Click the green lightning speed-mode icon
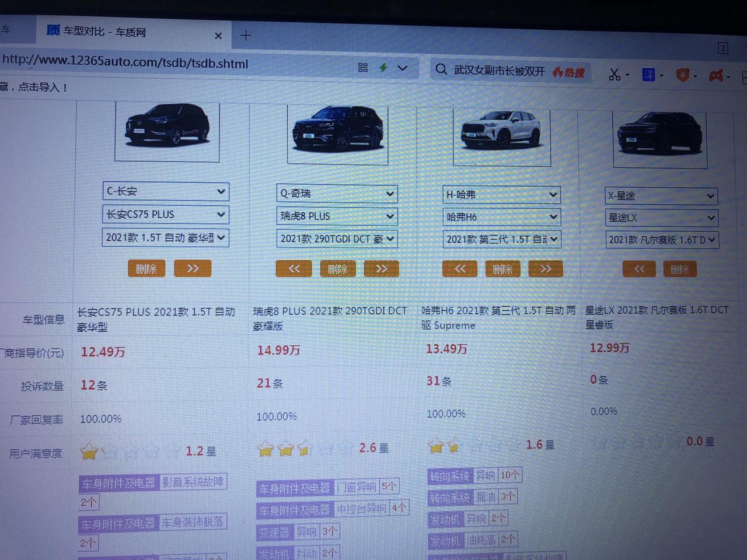The height and width of the screenshot is (560, 747). click(383, 68)
